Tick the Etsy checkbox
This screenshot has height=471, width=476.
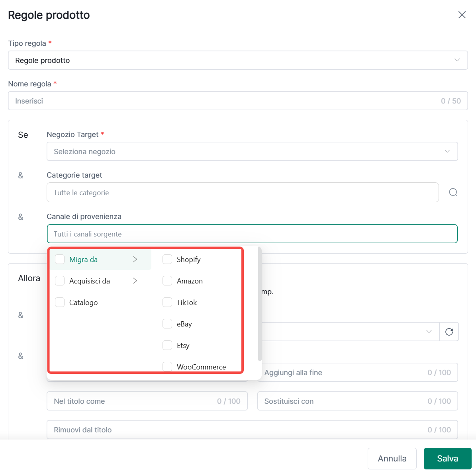tap(167, 345)
